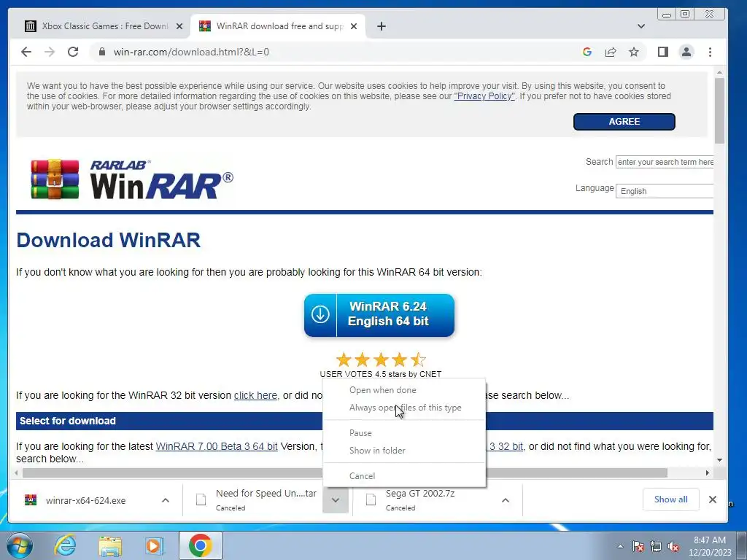747x560 pixels.
Task: Click the Sega GT 2002.7z file icon
Action: click(x=371, y=499)
